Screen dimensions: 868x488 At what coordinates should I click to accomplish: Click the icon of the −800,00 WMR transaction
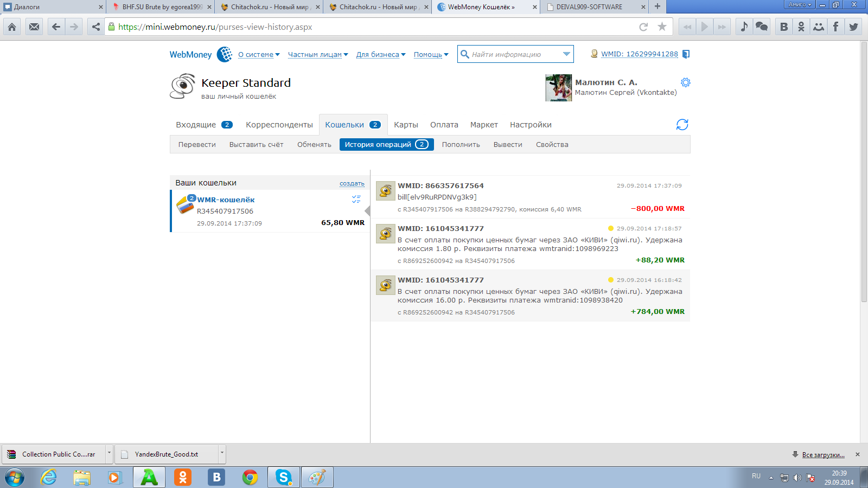coord(386,191)
